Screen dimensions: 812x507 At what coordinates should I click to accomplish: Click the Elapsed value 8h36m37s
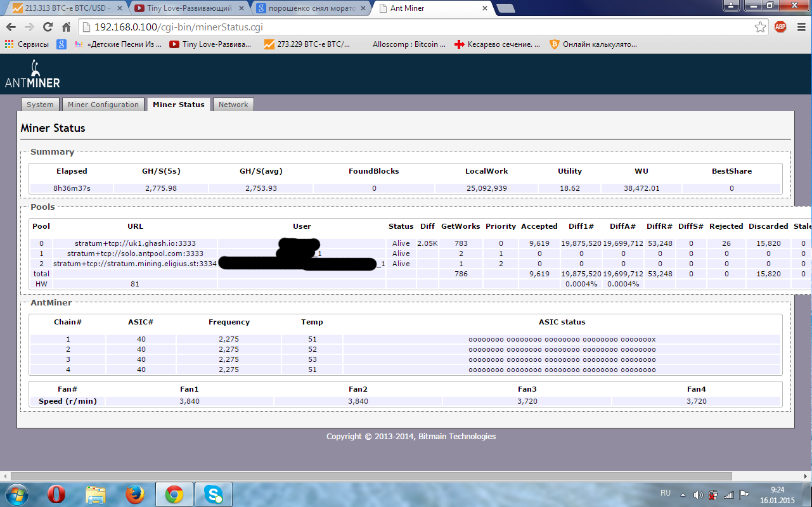click(72, 188)
